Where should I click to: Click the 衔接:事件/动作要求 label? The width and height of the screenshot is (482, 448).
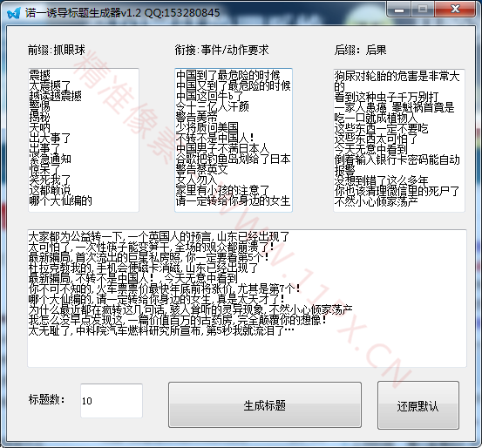(x=221, y=50)
